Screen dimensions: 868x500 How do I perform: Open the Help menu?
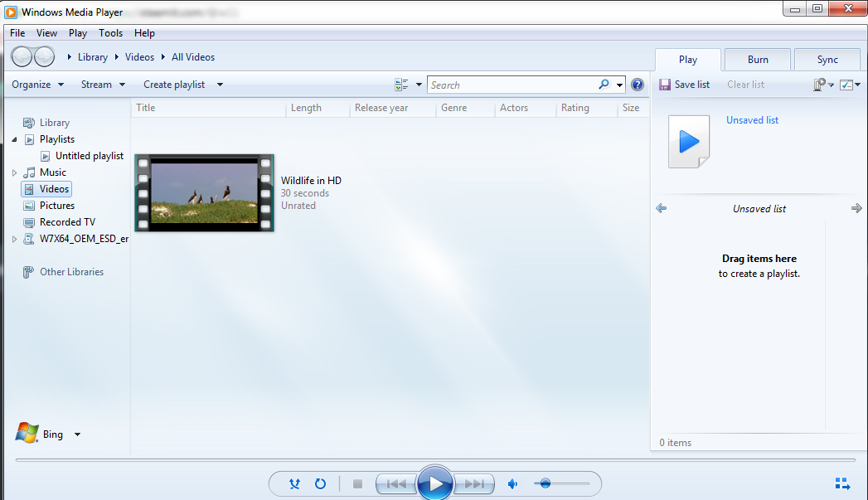(x=144, y=32)
